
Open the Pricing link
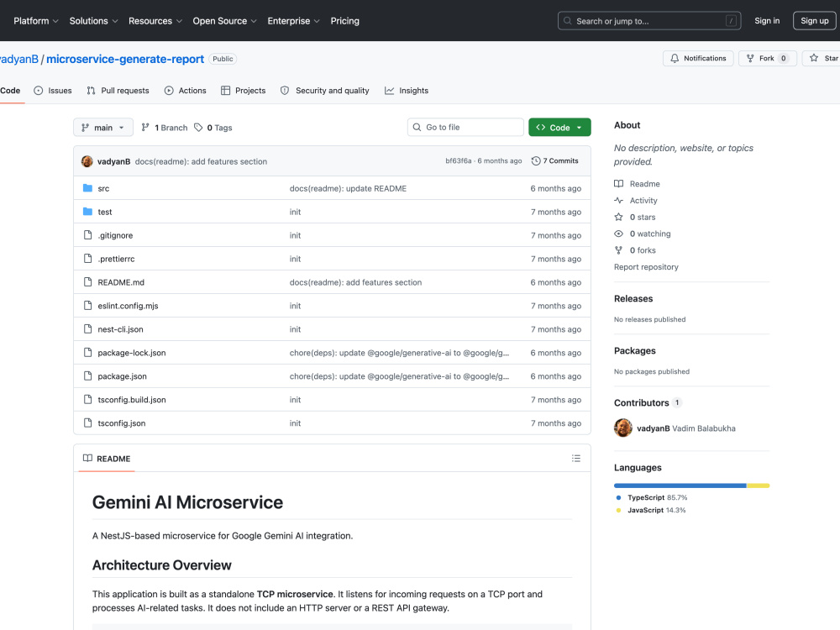click(x=345, y=21)
